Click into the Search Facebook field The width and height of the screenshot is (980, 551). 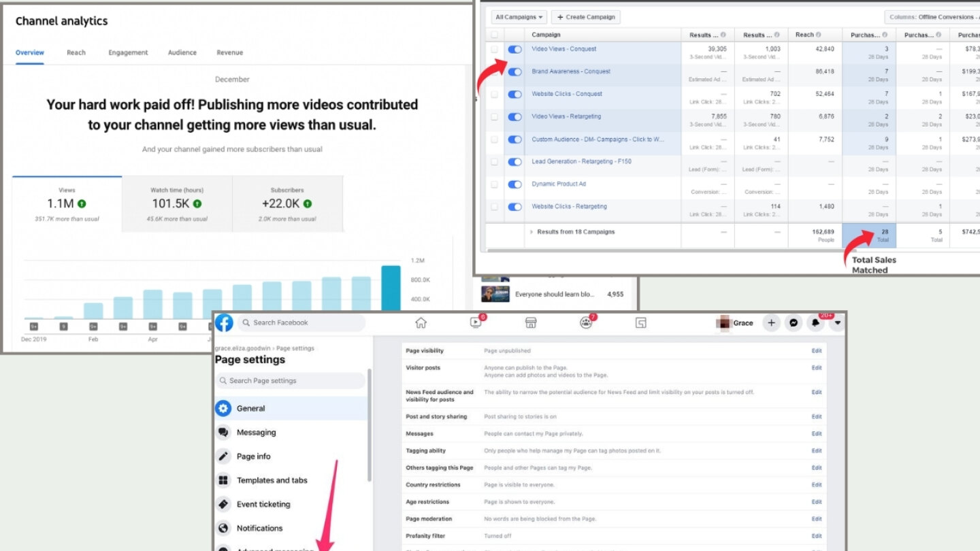pyautogui.click(x=300, y=322)
